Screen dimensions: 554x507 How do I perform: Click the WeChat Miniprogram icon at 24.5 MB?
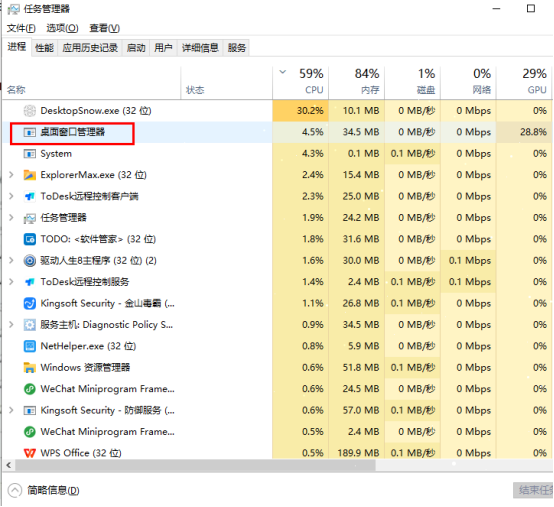tap(30, 389)
